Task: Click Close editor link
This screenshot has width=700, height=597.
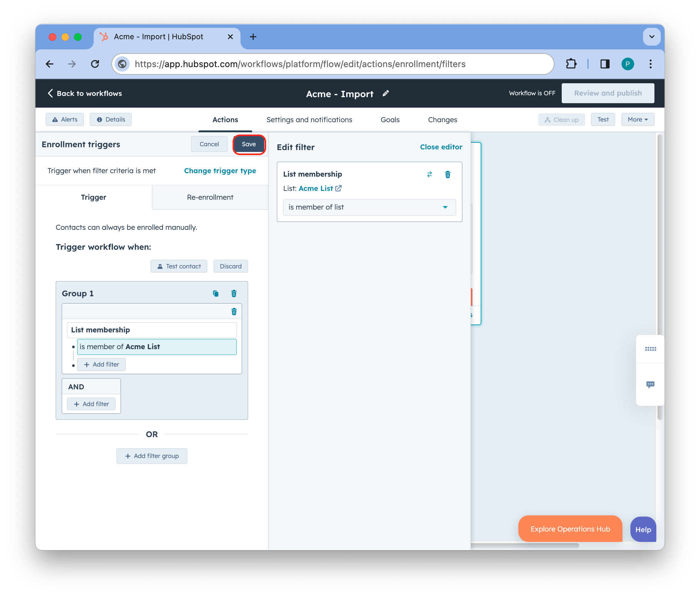Action: click(x=441, y=147)
